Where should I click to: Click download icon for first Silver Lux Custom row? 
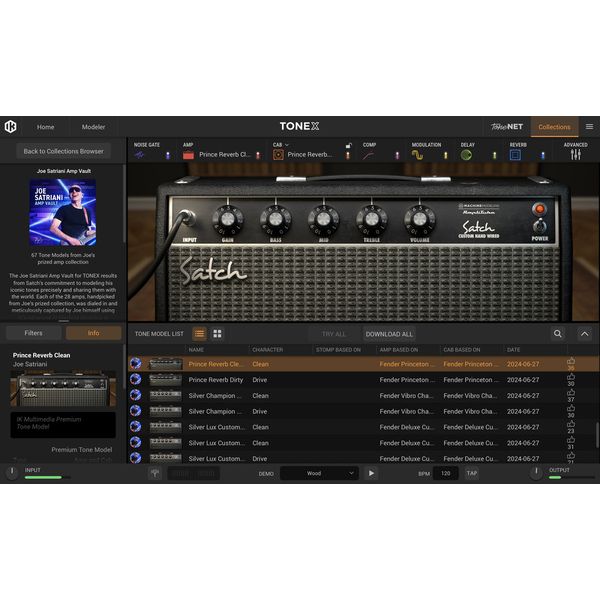(135, 426)
